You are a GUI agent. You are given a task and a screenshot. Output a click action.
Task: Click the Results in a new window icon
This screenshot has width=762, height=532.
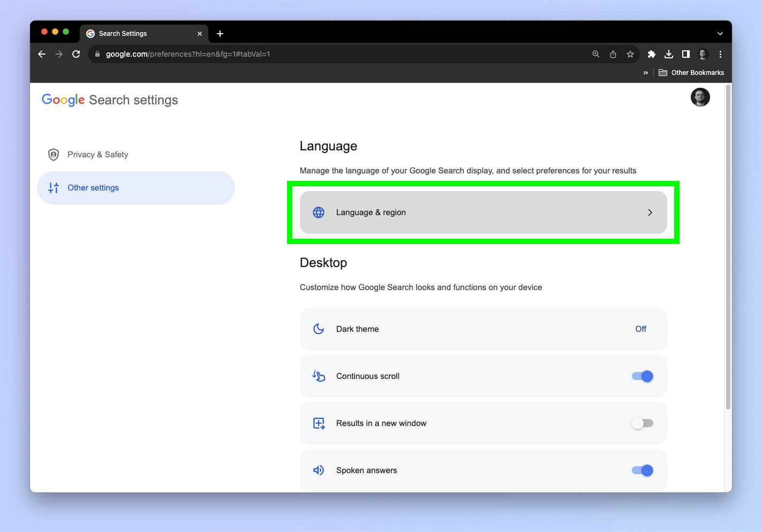tap(319, 423)
